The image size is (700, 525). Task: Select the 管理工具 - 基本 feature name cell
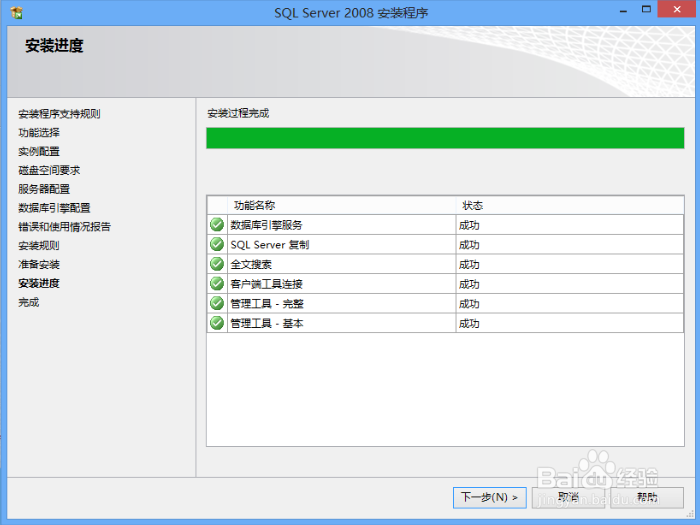tap(342, 323)
